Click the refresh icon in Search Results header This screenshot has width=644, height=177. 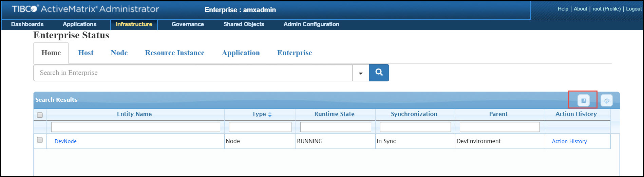pos(606,100)
